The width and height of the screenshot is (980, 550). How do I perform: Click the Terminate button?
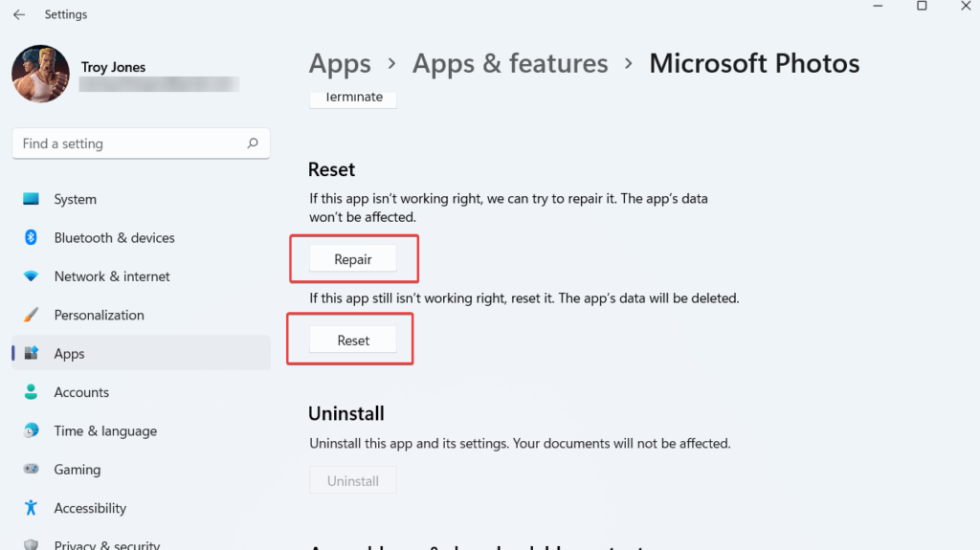(353, 99)
